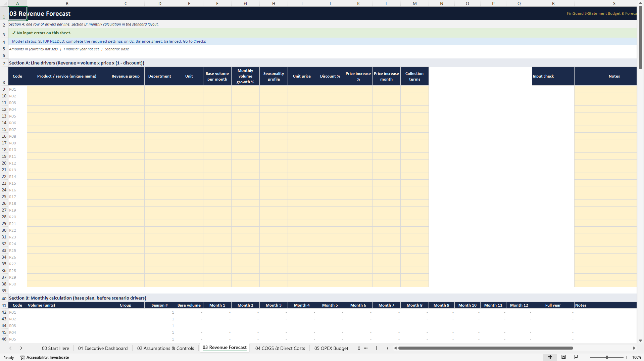
Task: Click Revenue group input for R02
Action: [x=126, y=96]
